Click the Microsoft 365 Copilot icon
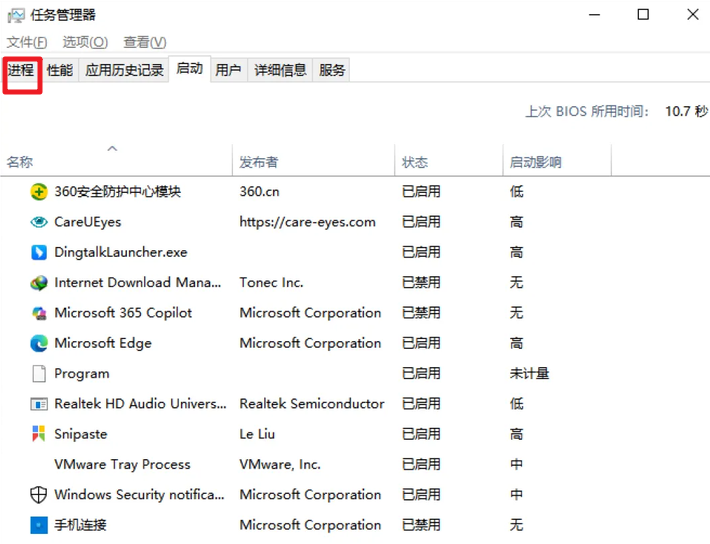The image size is (710, 544). (x=39, y=313)
